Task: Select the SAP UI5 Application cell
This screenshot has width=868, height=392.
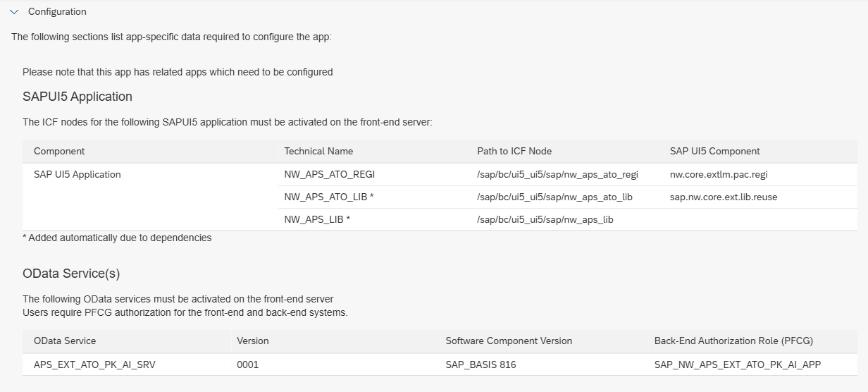Action: (77, 174)
